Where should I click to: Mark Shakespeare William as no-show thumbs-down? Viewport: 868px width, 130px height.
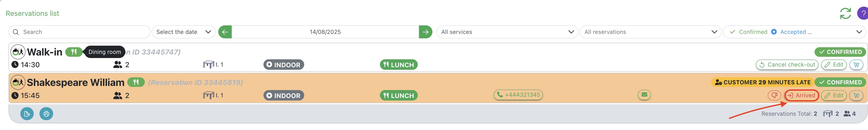[x=774, y=96]
